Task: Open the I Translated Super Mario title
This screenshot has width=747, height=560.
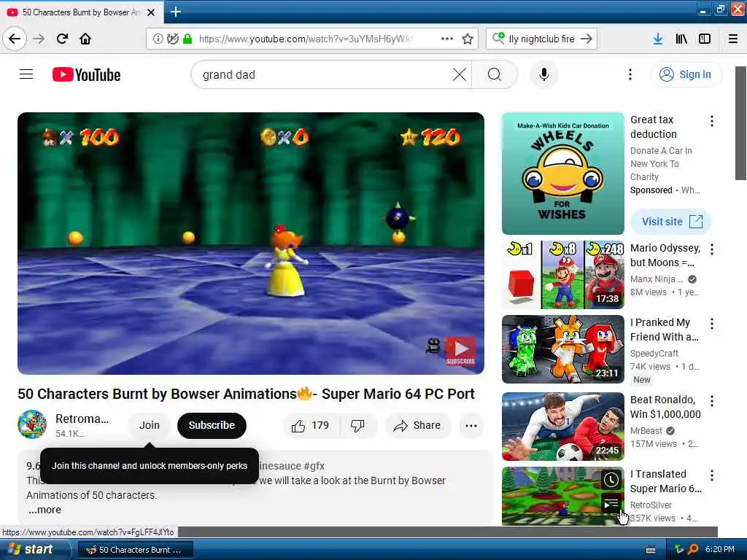Action: 665,481
